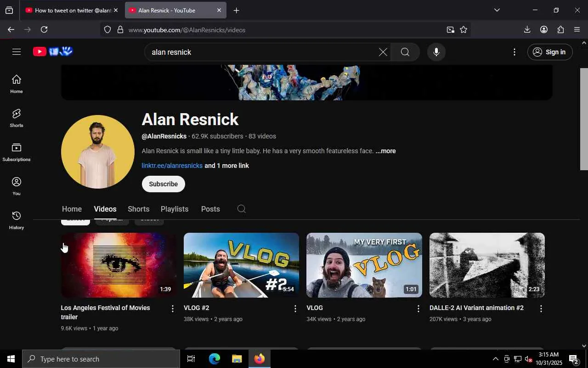The height and width of the screenshot is (368, 588).
Task: Open picture-in-picture icon in address bar
Action: [x=450, y=29]
